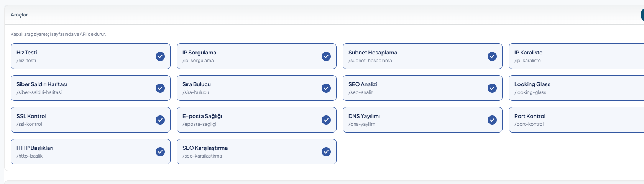Click the "Subnet Hesaplama" card title
Image resolution: width=644 pixels, height=184 pixels.
373,53
